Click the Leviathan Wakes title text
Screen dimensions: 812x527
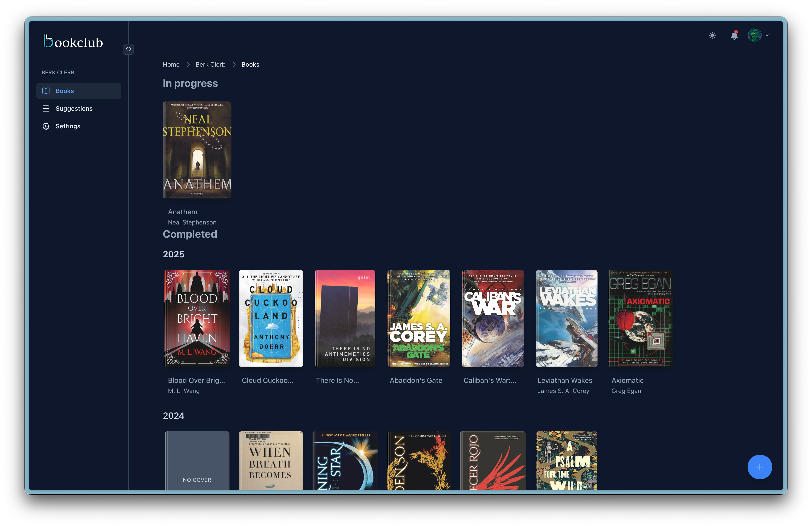[x=565, y=380]
